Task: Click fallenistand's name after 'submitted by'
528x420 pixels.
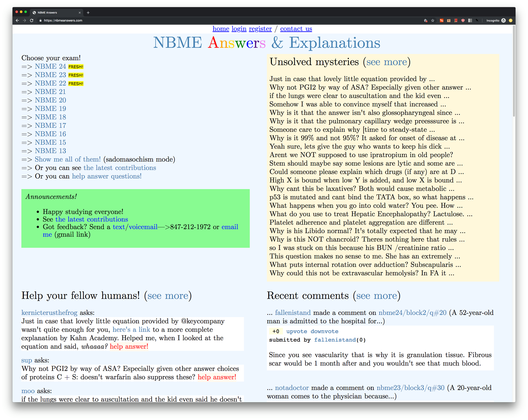Action: click(335, 340)
